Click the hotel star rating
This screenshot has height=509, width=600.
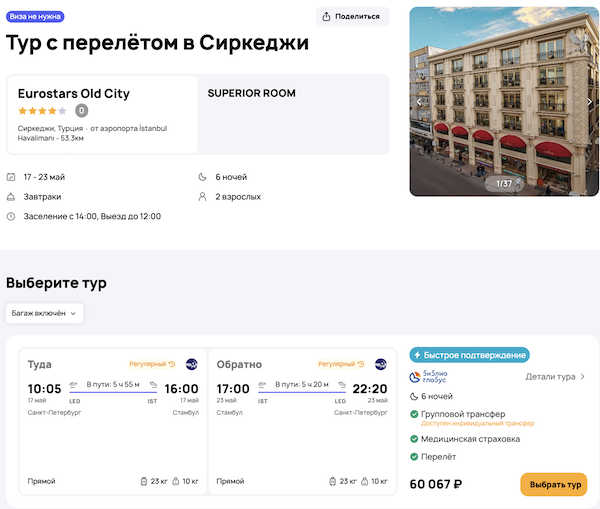coord(42,111)
